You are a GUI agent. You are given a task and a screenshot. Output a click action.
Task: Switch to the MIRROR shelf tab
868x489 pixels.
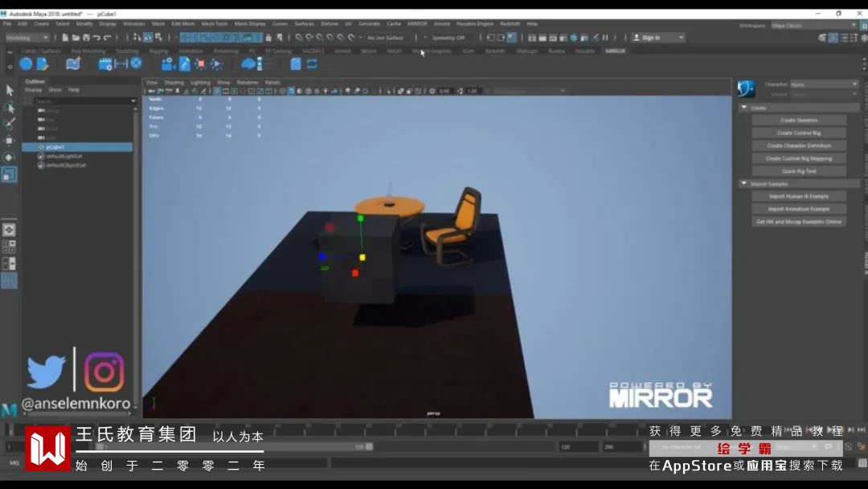[615, 51]
